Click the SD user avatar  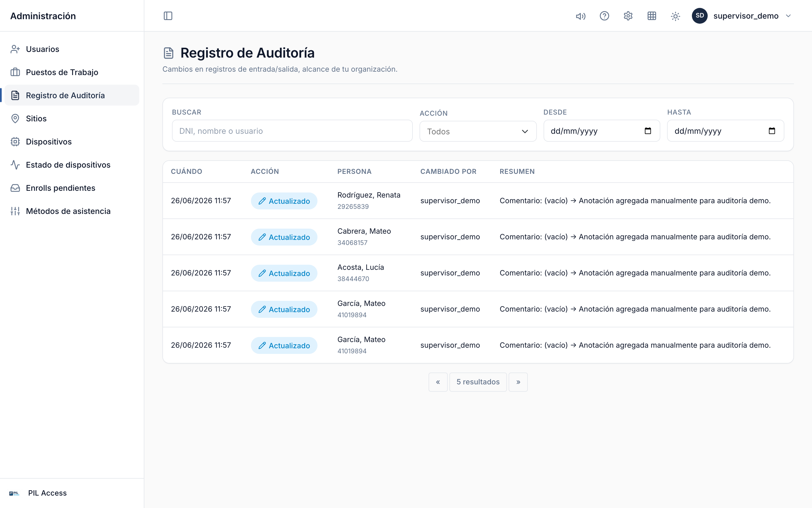point(700,16)
